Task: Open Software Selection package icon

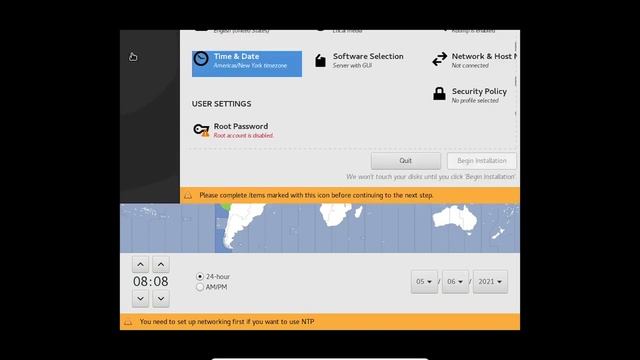Action: [x=320, y=60]
